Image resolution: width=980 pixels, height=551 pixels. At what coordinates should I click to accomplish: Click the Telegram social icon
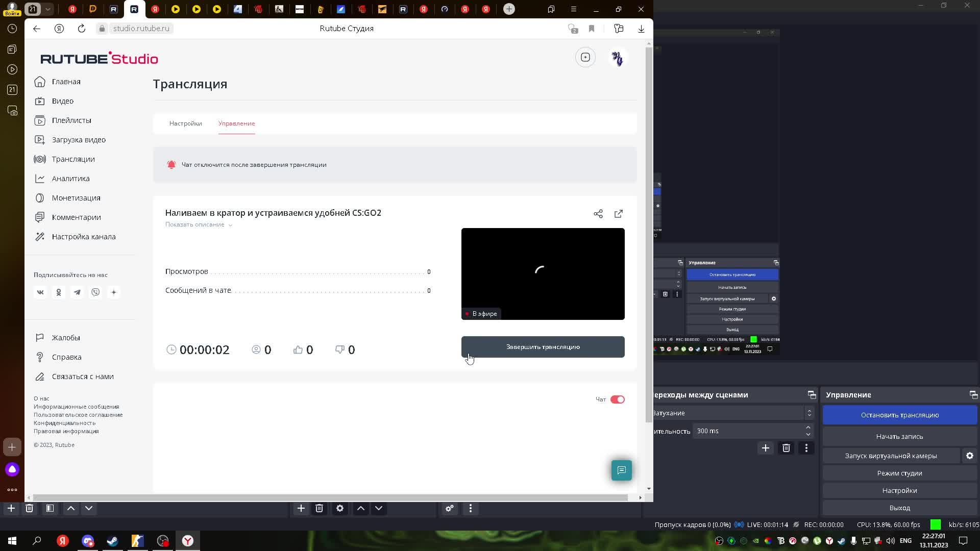[x=77, y=292]
